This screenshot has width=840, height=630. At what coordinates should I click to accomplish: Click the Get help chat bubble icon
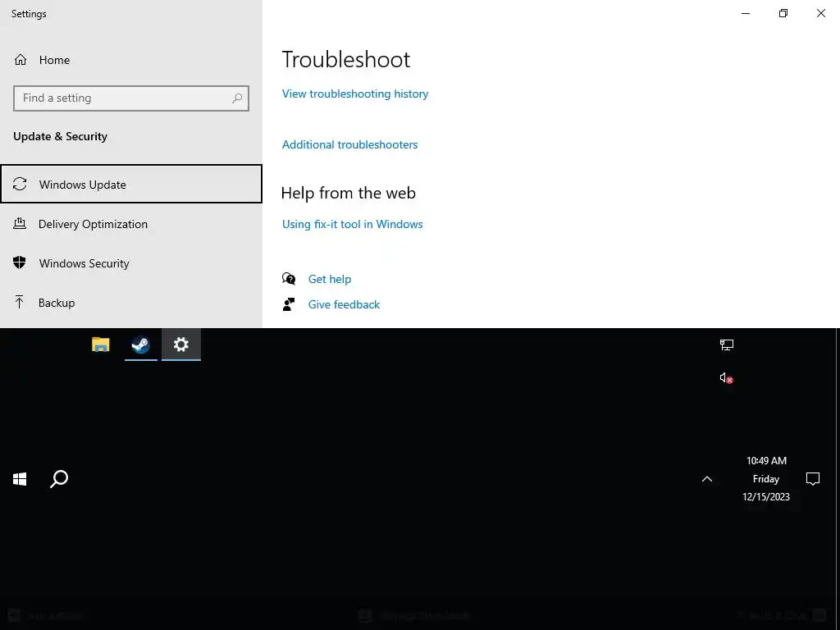coord(289,279)
